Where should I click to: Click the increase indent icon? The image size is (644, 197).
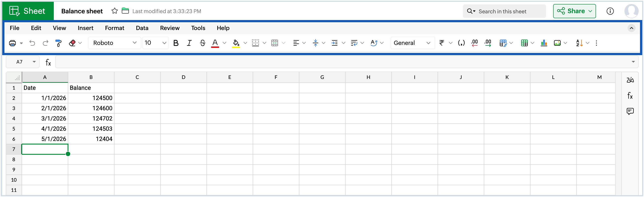pos(334,43)
